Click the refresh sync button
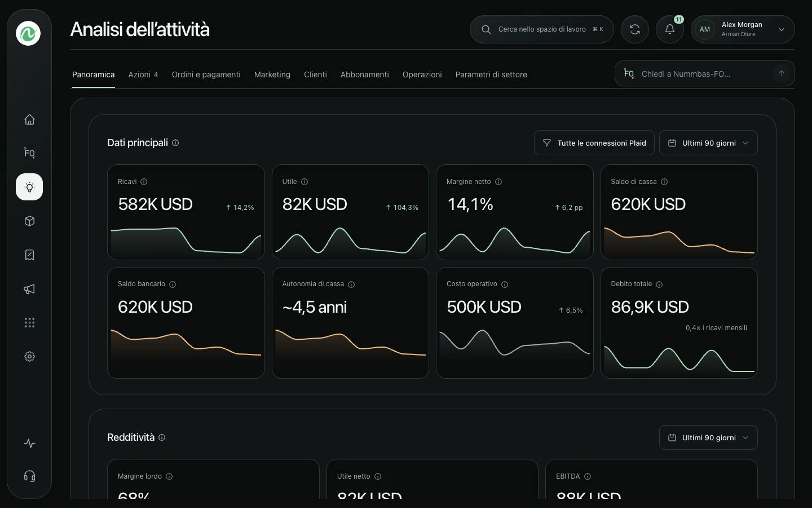812x508 pixels. pos(635,29)
